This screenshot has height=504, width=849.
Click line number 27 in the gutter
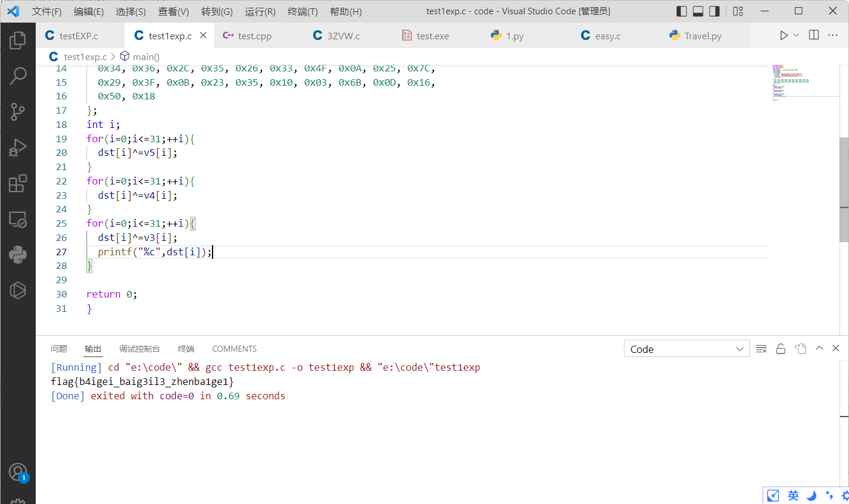tap(61, 252)
